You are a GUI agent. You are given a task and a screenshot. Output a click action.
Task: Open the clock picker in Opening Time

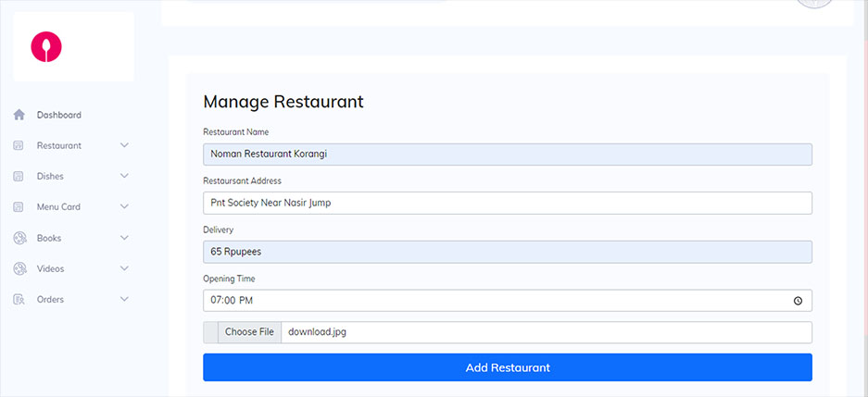click(x=798, y=301)
